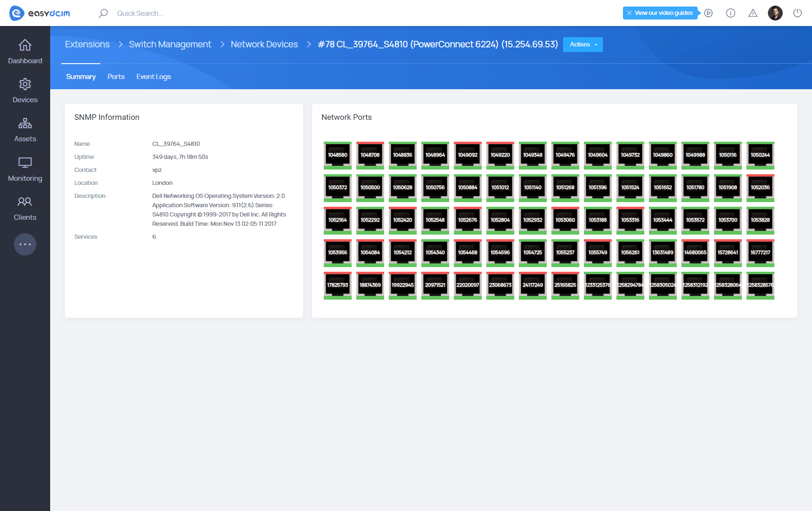Screen dimensions: 812x511
Task: Select network port 25165825
Action: pyautogui.click(x=565, y=285)
